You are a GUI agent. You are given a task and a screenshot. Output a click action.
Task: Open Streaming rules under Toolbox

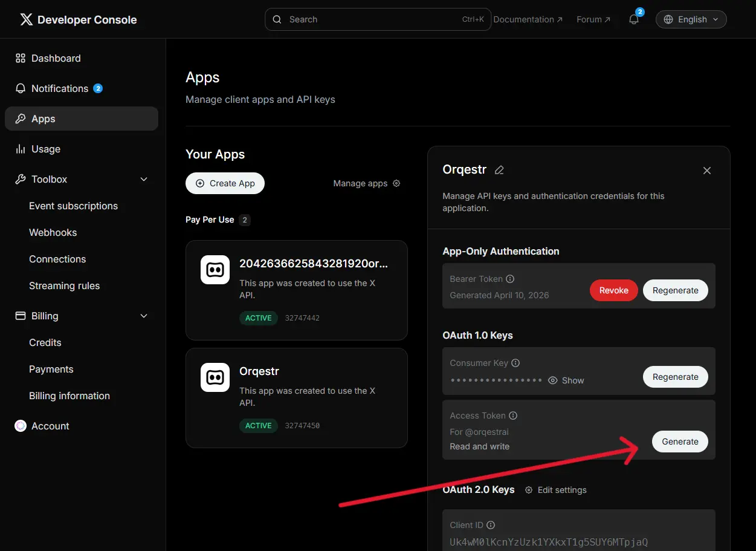coord(65,285)
